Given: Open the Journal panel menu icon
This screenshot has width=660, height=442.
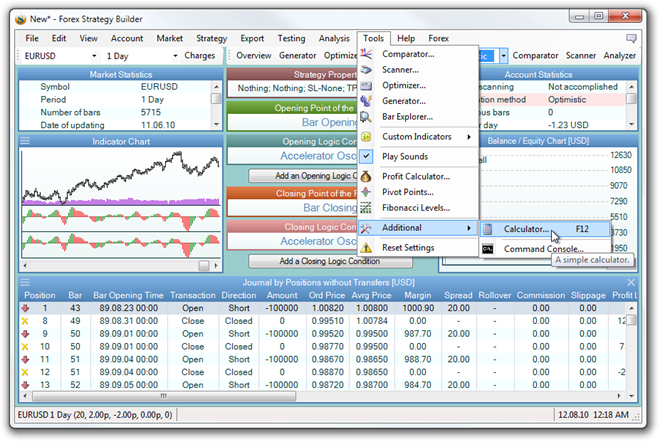Looking at the screenshot, I should tap(25, 282).
